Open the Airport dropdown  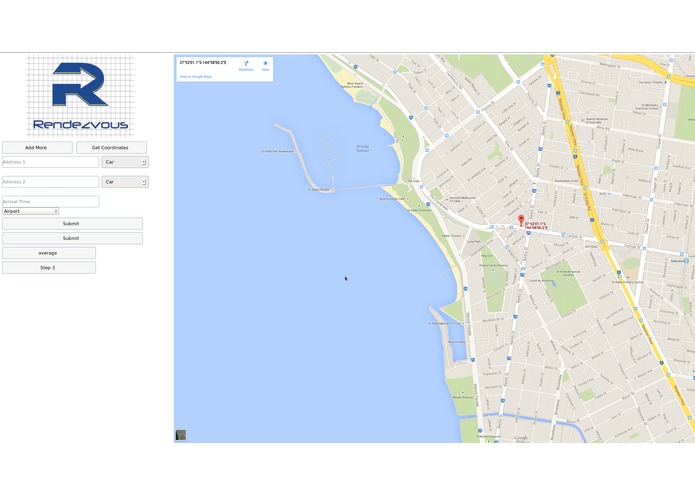pos(31,211)
